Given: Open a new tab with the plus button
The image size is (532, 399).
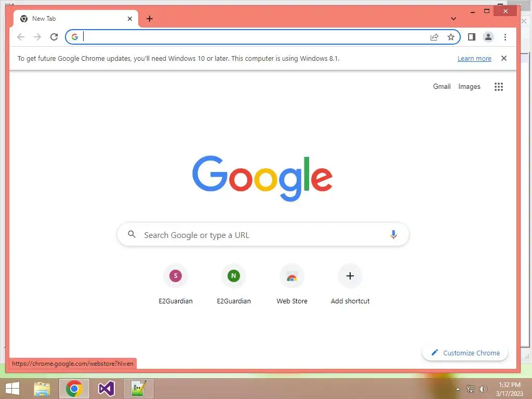Looking at the screenshot, I should pyautogui.click(x=150, y=19).
